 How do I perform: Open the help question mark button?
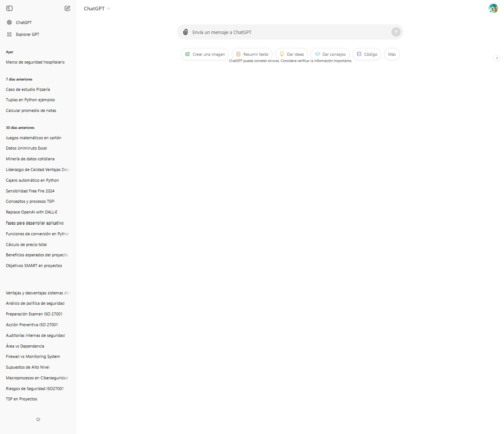click(497, 58)
